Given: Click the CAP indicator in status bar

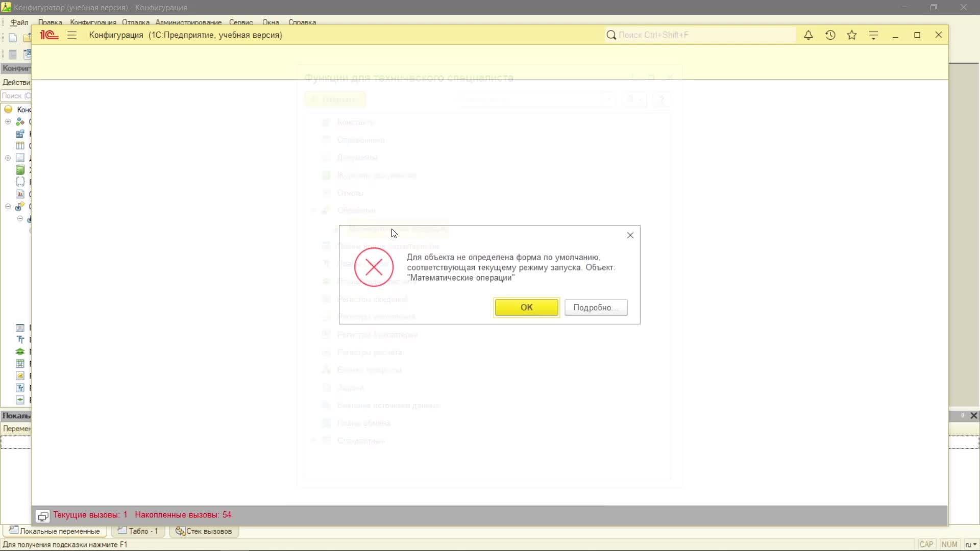Looking at the screenshot, I should (x=926, y=545).
